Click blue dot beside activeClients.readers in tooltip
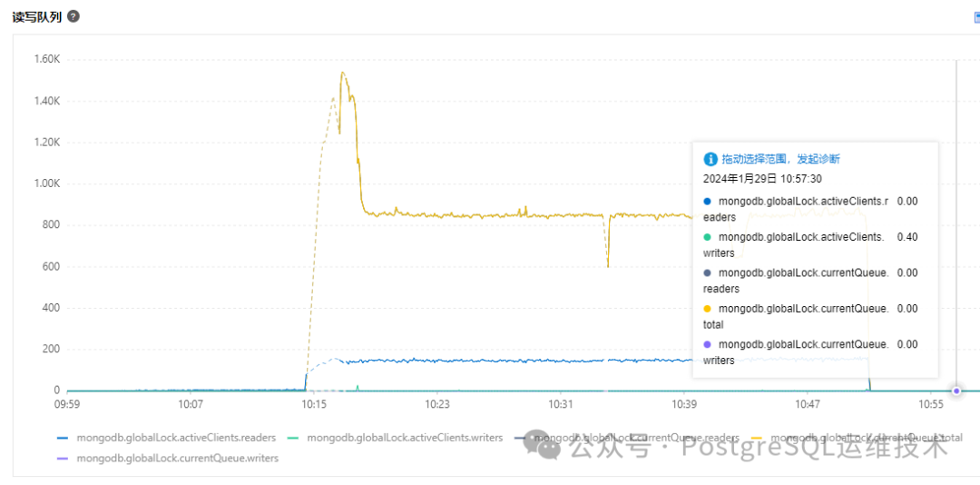 click(708, 202)
